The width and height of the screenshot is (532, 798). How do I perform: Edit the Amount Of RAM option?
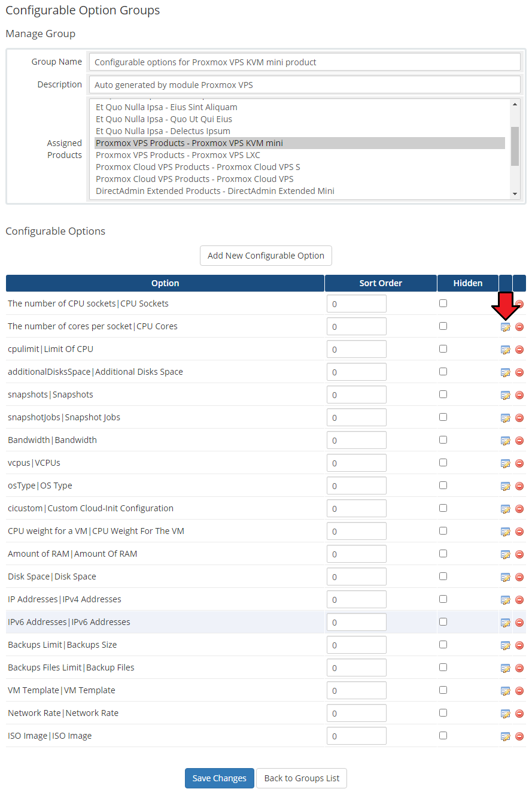point(506,554)
